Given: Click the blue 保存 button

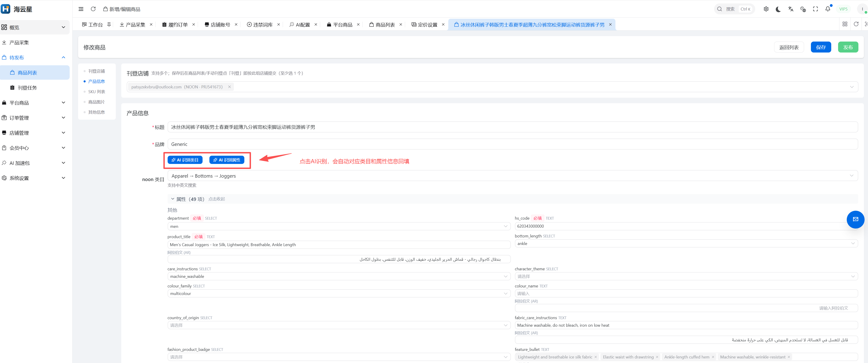Looking at the screenshot, I should pyautogui.click(x=821, y=47).
